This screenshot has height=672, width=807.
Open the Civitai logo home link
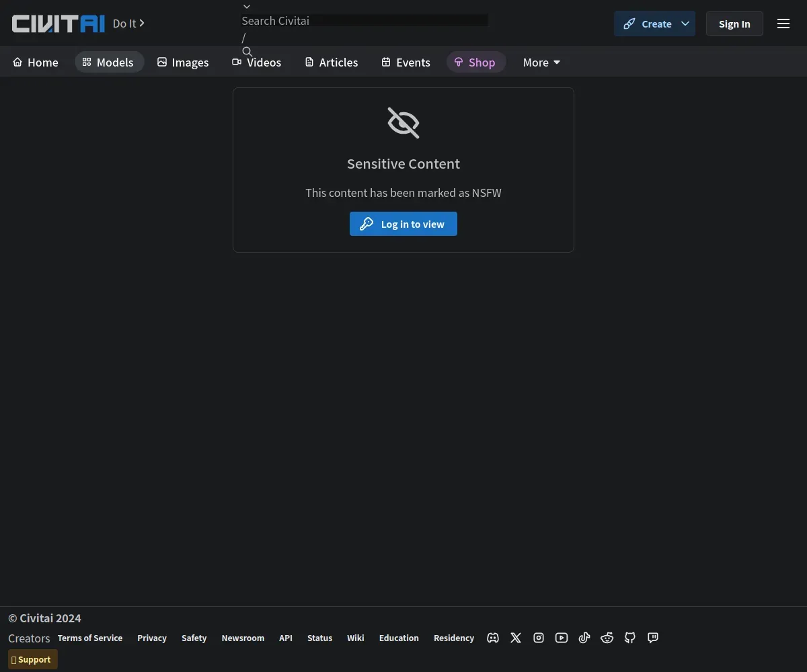click(59, 24)
